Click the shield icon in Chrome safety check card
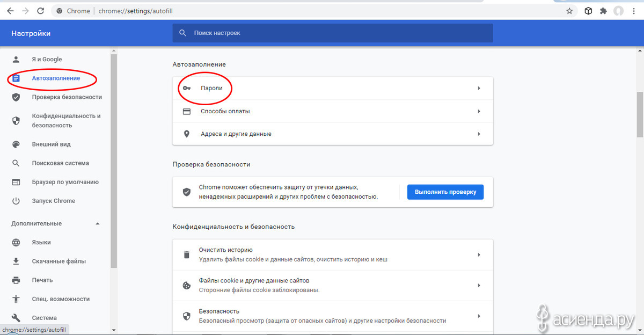The width and height of the screenshot is (644, 335). [x=187, y=192]
